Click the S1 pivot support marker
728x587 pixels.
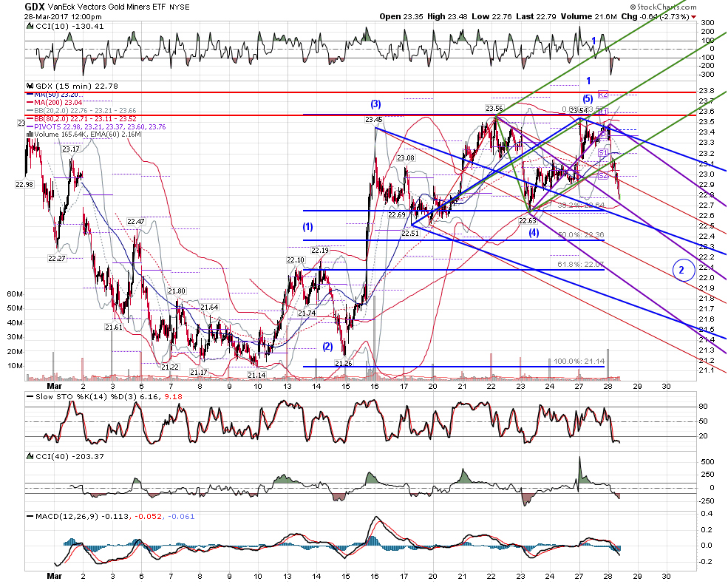tap(602, 153)
